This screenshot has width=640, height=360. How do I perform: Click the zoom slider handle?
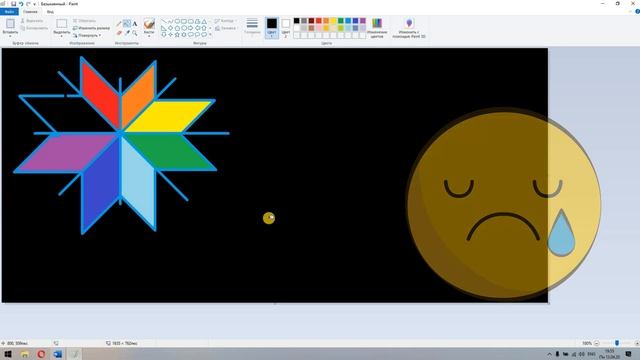617,343
